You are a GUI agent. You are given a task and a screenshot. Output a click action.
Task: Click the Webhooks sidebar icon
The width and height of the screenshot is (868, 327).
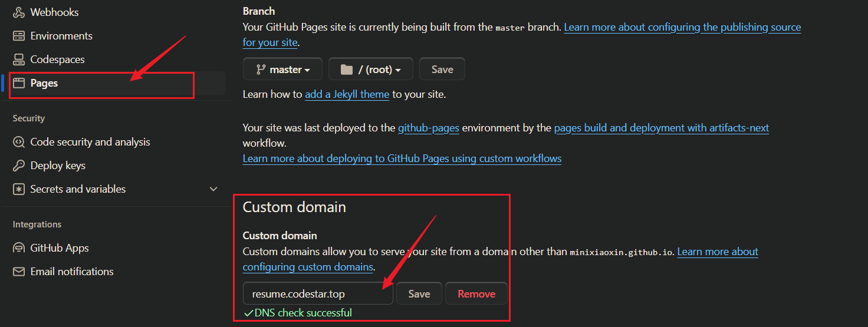tap(19, 12)
